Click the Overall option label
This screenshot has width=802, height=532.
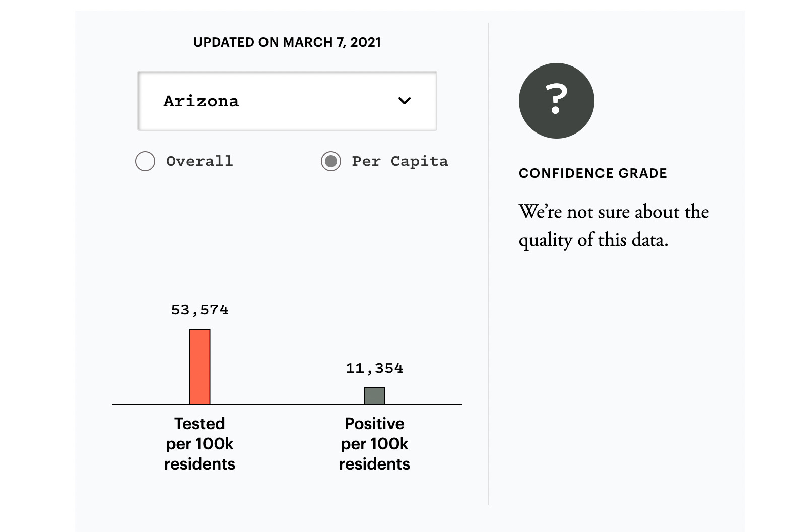coord(199,161)
